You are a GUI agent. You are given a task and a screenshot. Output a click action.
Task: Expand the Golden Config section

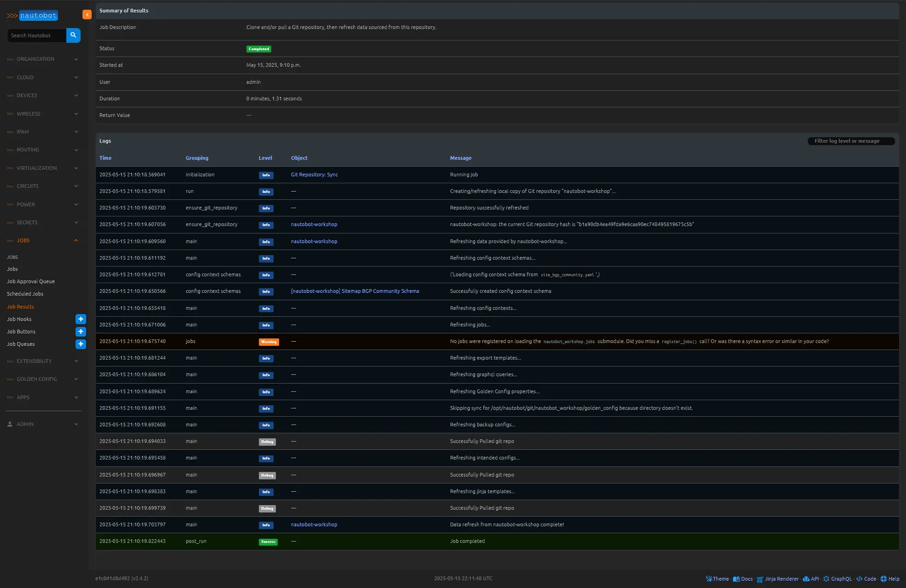click(42, 379)
